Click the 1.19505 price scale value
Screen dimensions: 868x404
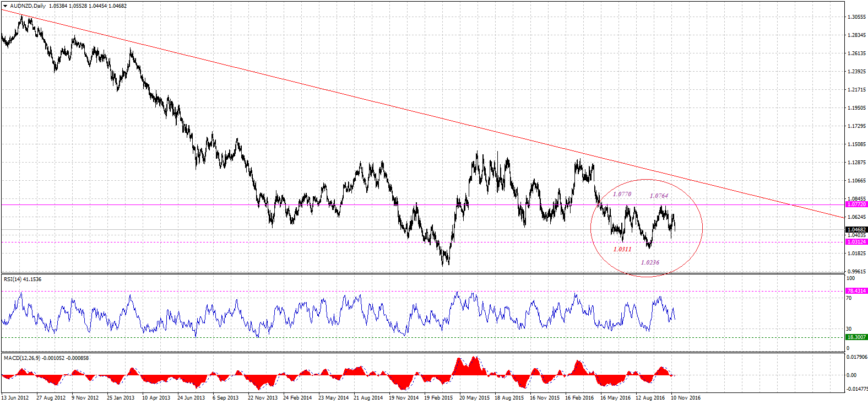tap(856, 108)
